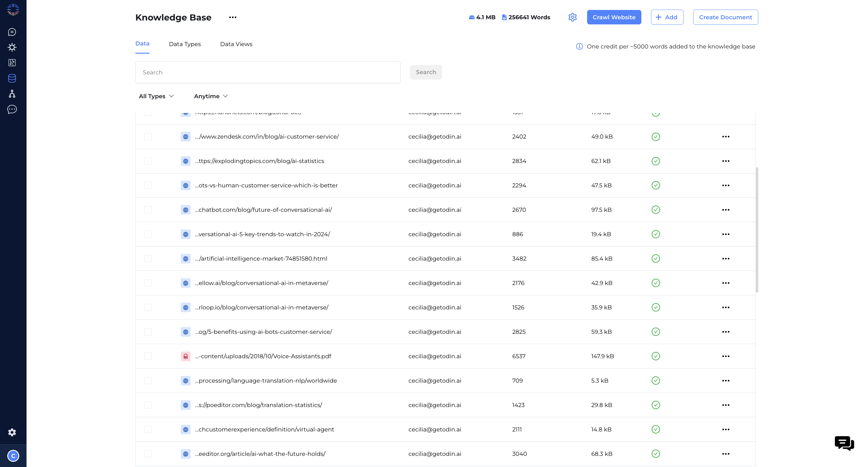Click the green checkmark status icon for explodingtopics
Viewport: 868px width, 467px height.
point(655,161)
